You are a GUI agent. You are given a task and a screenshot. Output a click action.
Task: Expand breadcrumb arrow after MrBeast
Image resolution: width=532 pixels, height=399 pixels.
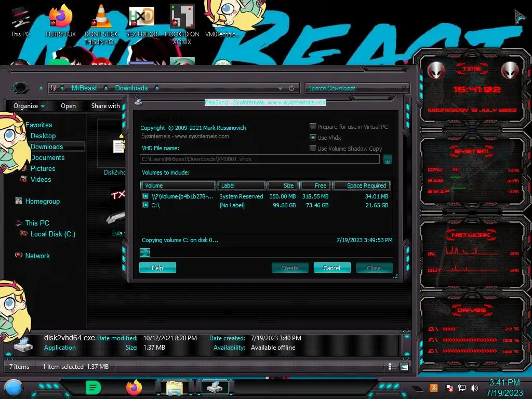[106, 88]
